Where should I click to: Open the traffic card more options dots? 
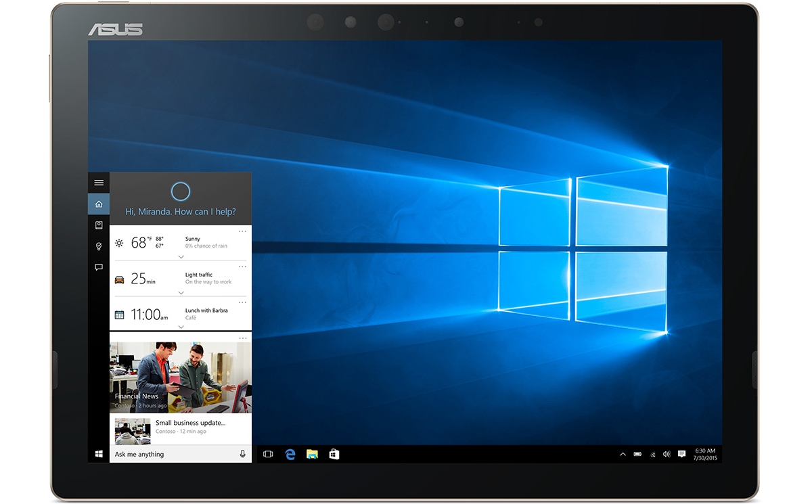click(242, 267)
